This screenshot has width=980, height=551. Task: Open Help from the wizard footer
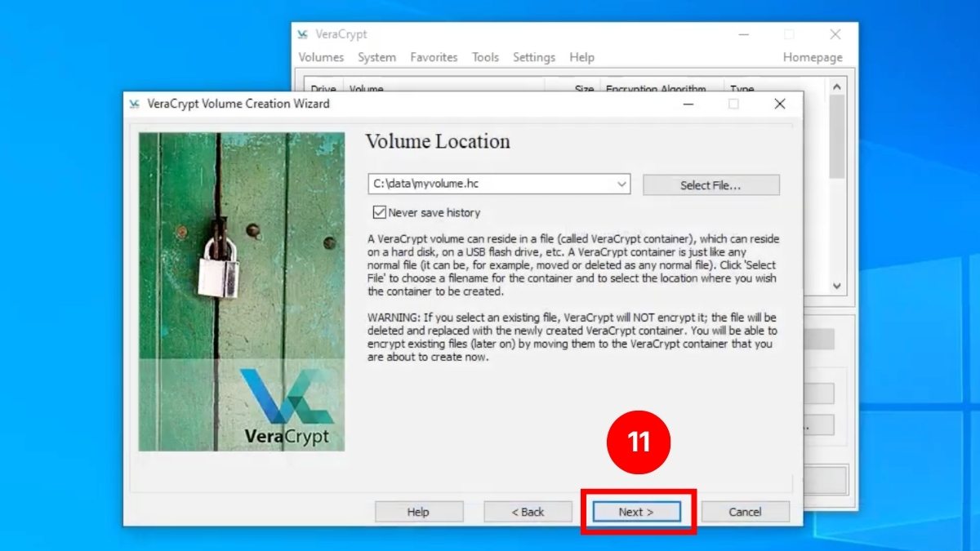point(419,512)
